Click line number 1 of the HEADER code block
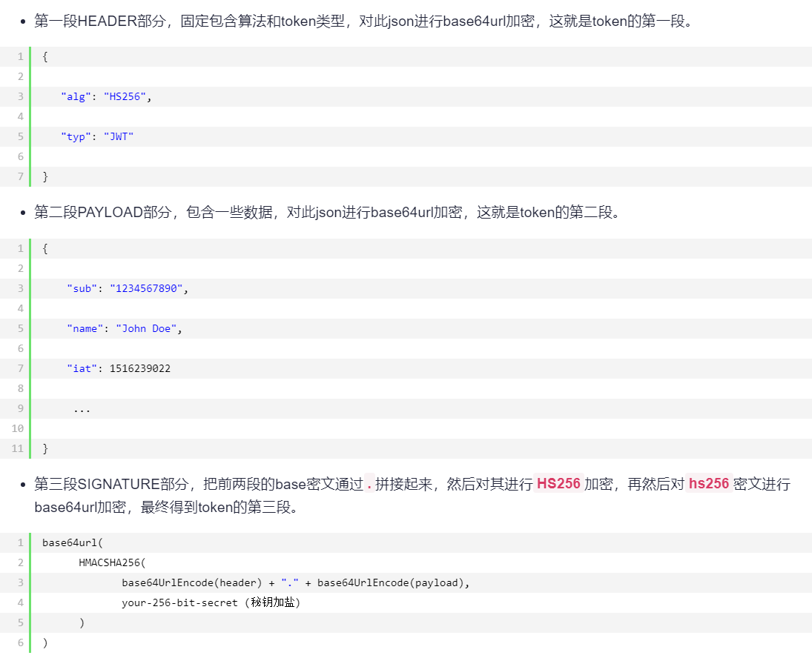812x661 pixels. pos(20,56)
